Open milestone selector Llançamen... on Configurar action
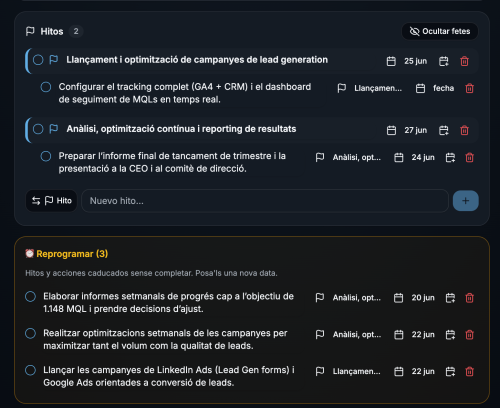Image resolution: width=500 pixels, height=408 pixels. pos(370,88)
